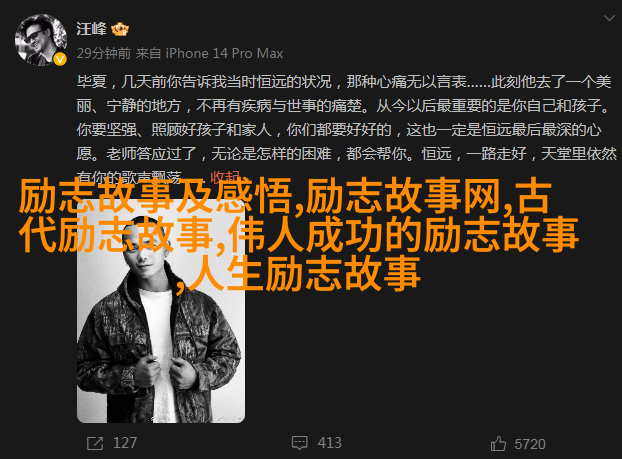Viewport: 622px width, 459px height.
Task: Click the orange verified V badge
Action: (60, 59)
